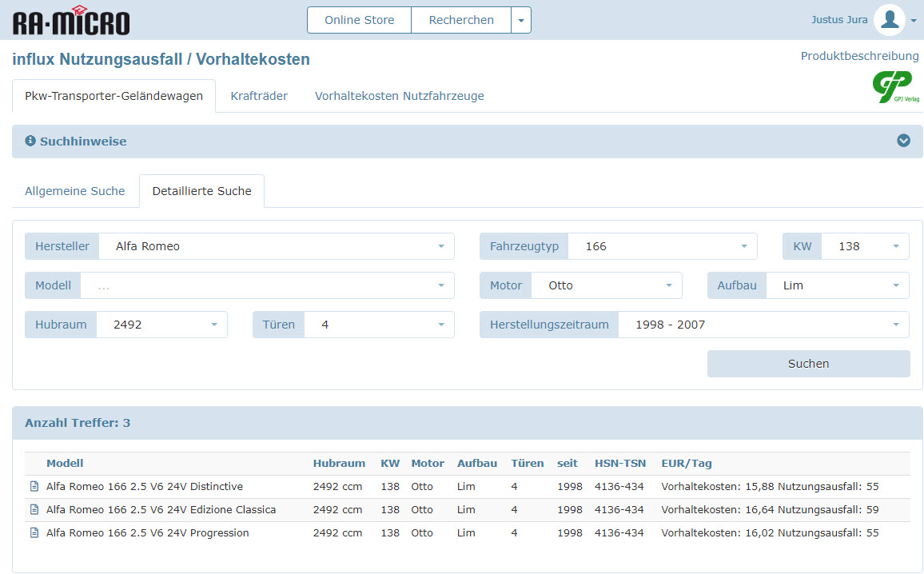
Task: Open document icon for Progression row
Action: pos(34,532)
